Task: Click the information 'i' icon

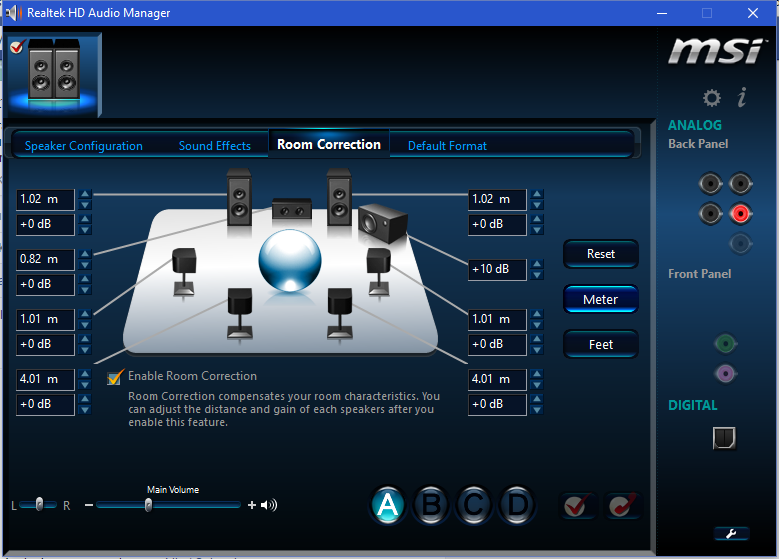Action: (x=741, y=98)
